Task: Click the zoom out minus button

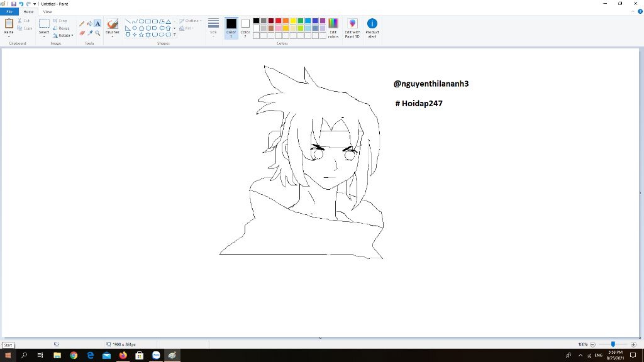Action: [x=592, y=344]
